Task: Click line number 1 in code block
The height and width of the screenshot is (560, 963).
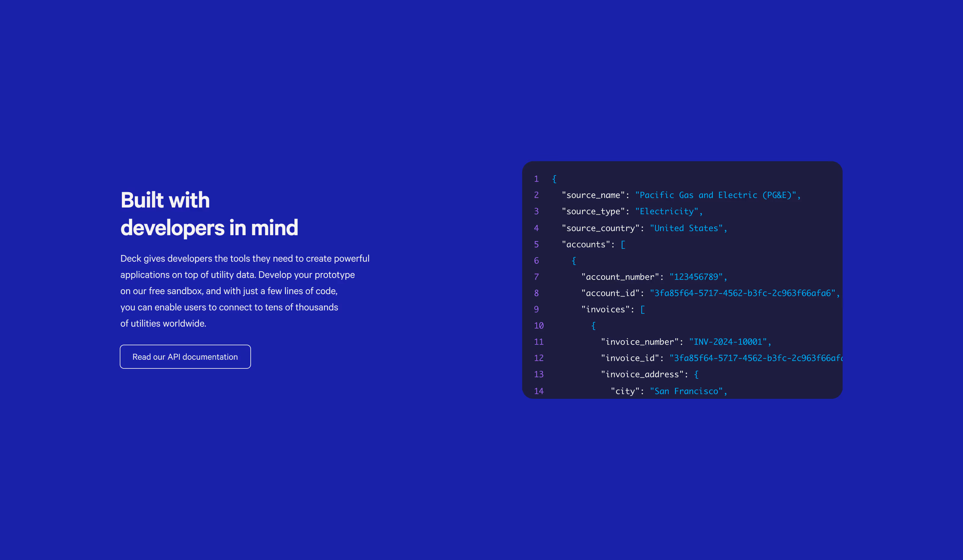Action: [537, 179]
